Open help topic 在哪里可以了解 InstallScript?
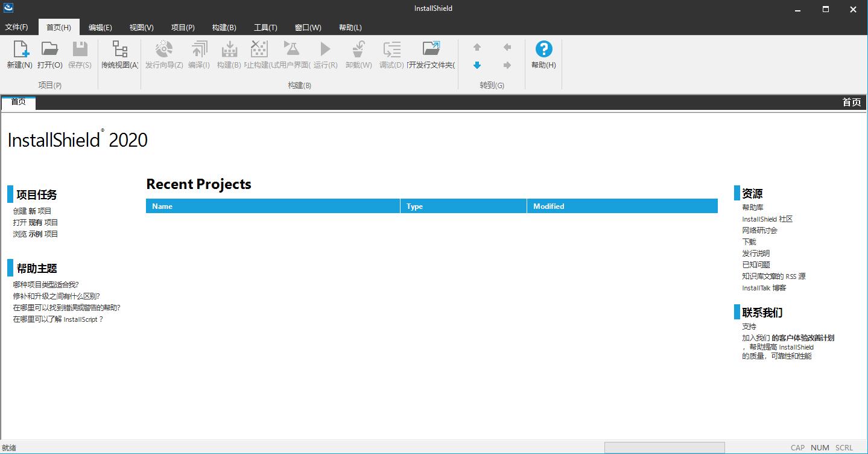The image size is (868, 454). coord(58,319)
